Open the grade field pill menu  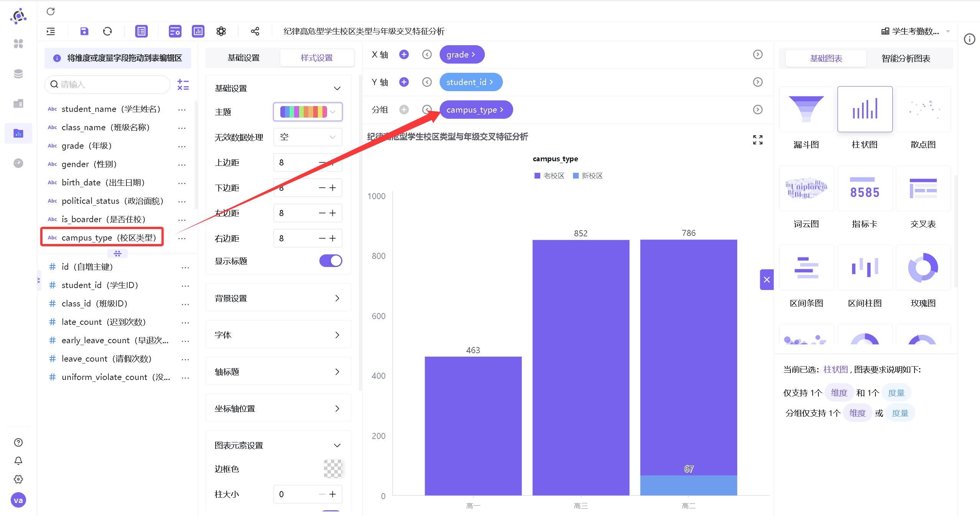[462, 54]
